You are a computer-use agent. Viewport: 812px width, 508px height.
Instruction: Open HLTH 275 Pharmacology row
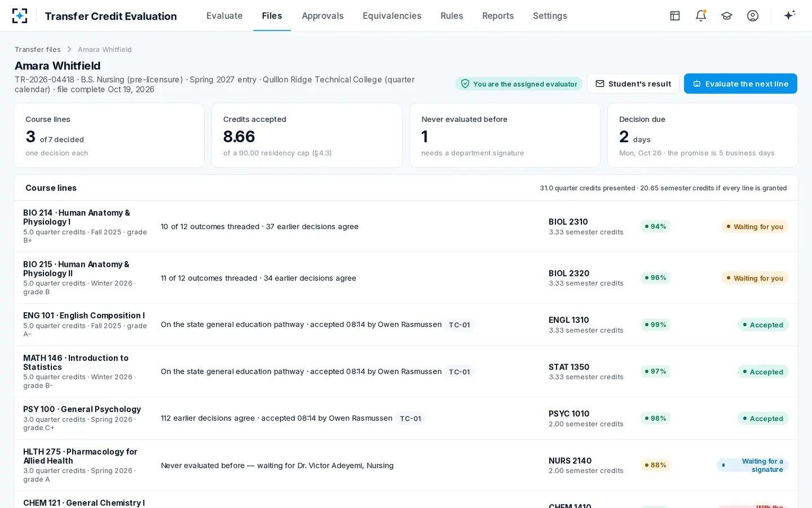click(406, 465)
